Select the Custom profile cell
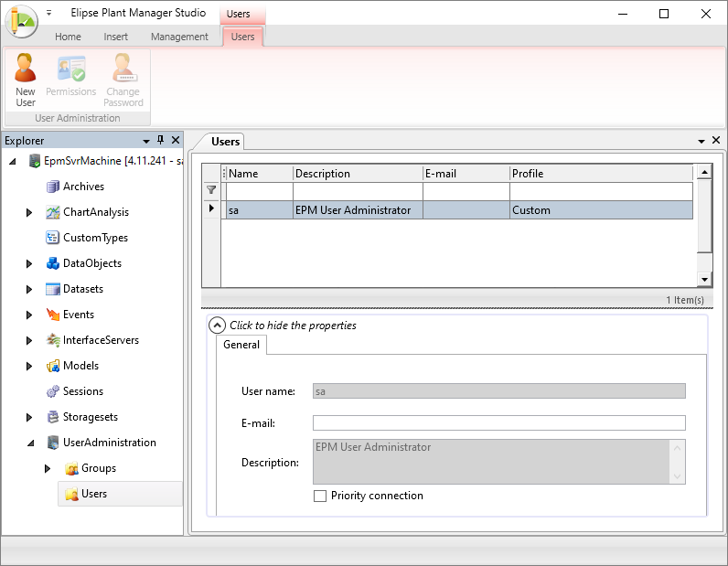This screenshot has height=566, width=728. (x=601, y=210)
